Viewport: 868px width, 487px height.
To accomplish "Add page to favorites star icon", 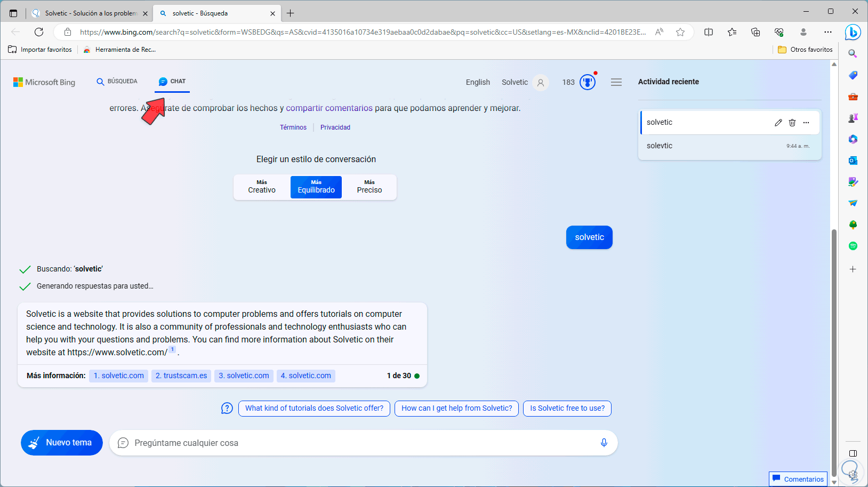I will click(x=680, y=32).
